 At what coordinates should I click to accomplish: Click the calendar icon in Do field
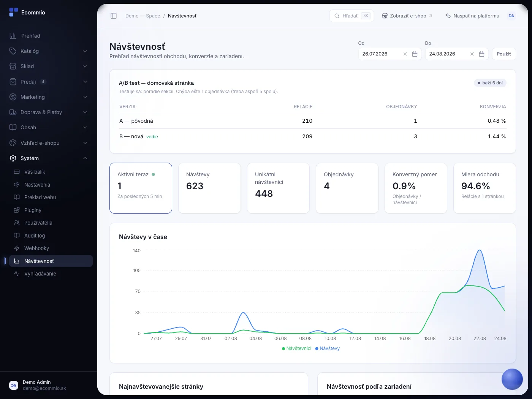pyautogui.click(x=481, y=54)
